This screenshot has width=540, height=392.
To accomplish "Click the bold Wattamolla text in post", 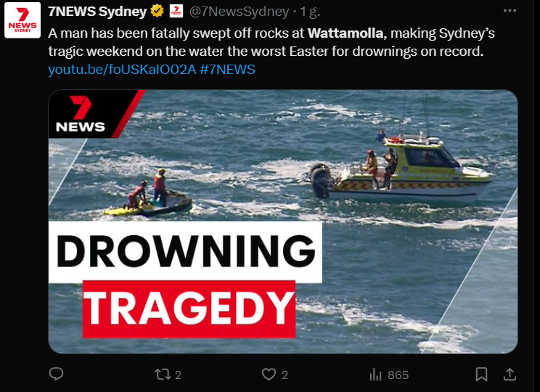I will pos(345,33).
